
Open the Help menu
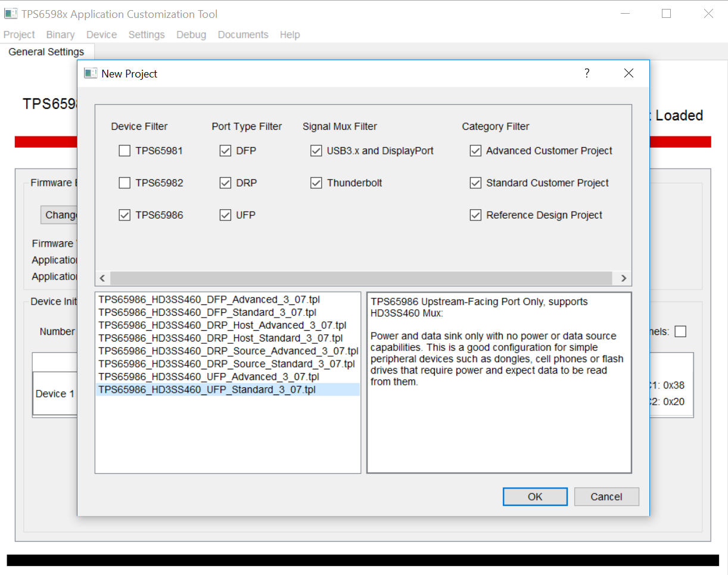(x=290, y=35)
